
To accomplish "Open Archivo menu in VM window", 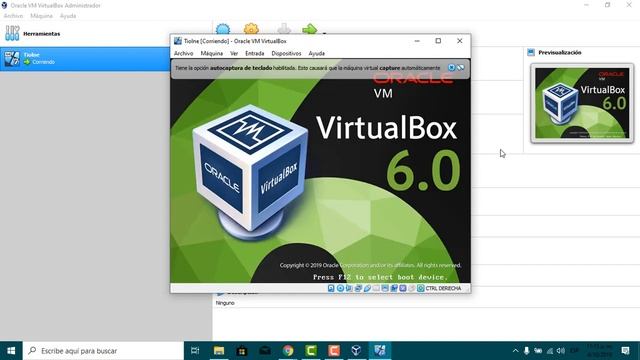I will (183, 53).
